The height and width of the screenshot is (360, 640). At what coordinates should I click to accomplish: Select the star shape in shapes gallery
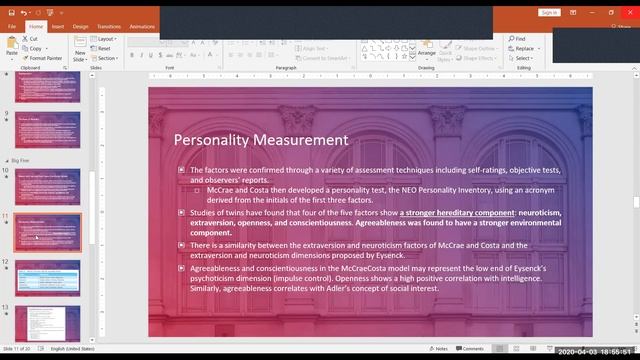(x=404, y=56)
